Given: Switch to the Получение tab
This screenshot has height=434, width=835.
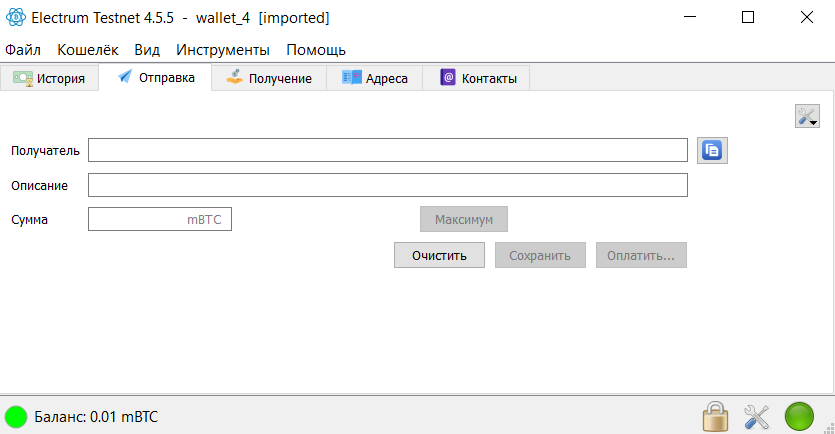Looking at the screenshot, I should pyautogui.click(x=269, y=78).
